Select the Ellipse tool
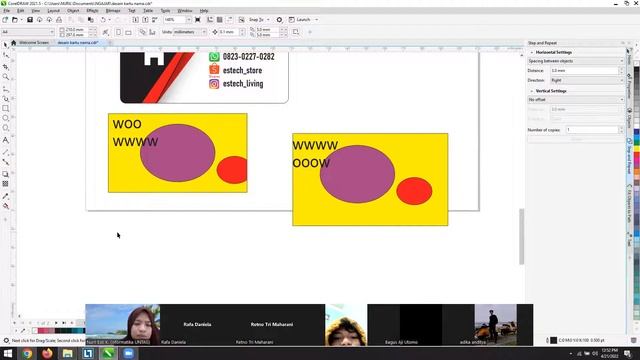 5,118
